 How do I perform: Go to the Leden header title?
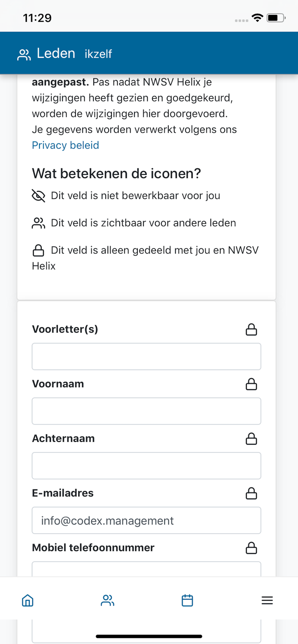tap(56, 53)
